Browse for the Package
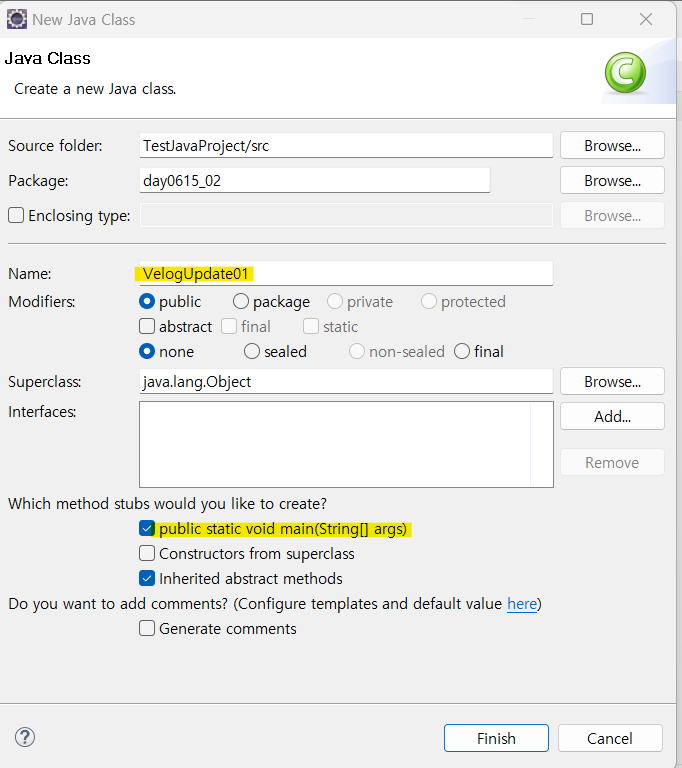682x768 pixels. (x=612, y=180)
